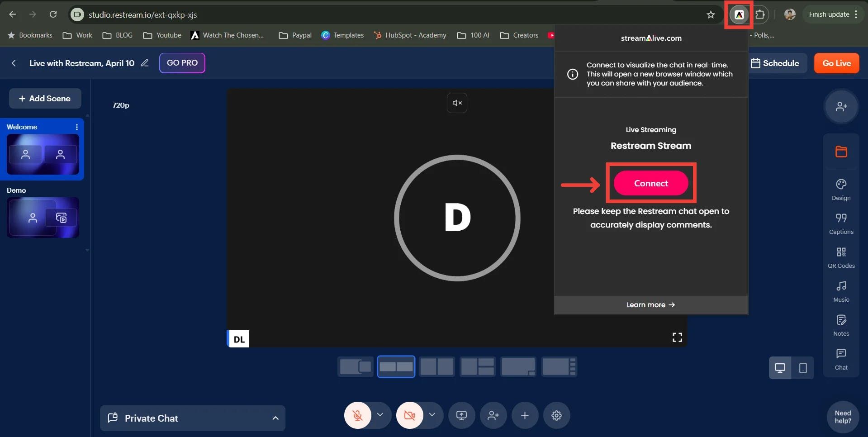Select the fullscreen with corner thumbnail layout
This screenshot has width=868, height=437.
click(x=518, y=366)
